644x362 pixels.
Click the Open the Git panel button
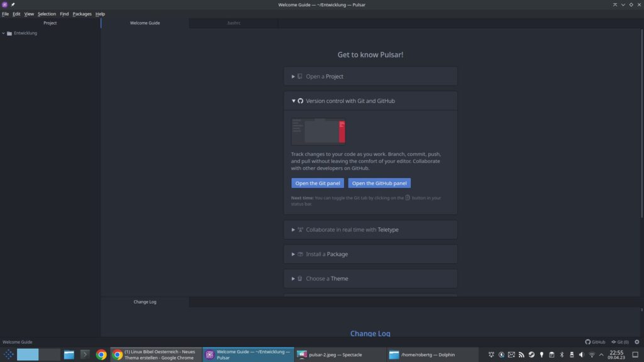coord(318,184)
